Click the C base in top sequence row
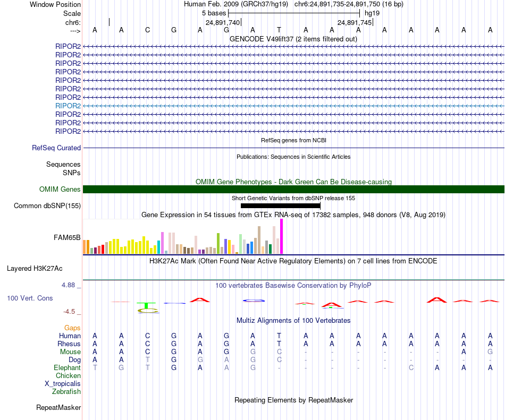 [x=147, y=30]
